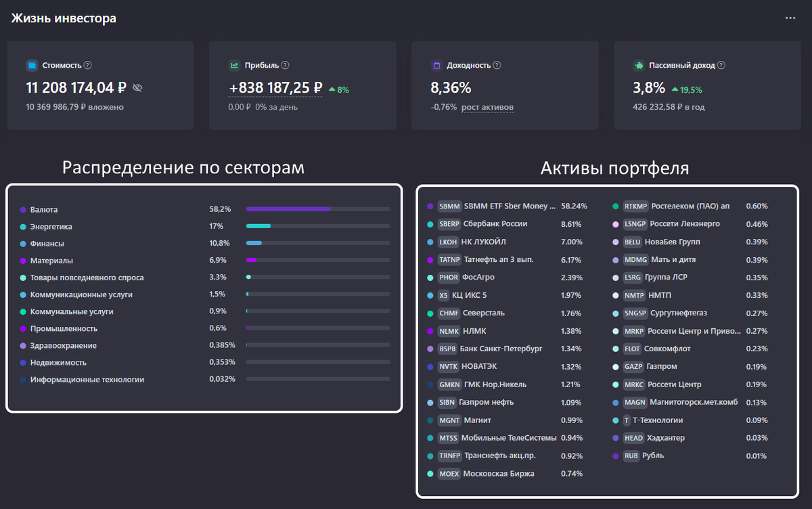Click the 'Сургутнефтегаз' asset name
This screenshot has height=509, width=812.
tap(679, 313)
